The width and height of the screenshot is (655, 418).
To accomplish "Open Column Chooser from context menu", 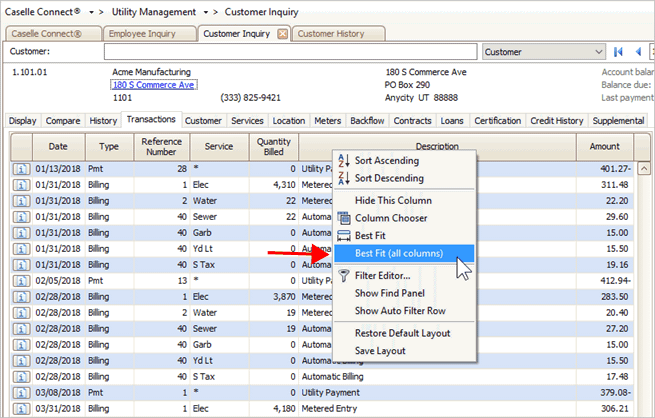I will click(404, 218).
